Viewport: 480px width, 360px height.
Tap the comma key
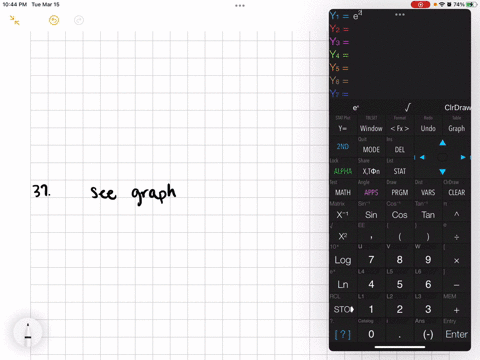click(371, 237)
